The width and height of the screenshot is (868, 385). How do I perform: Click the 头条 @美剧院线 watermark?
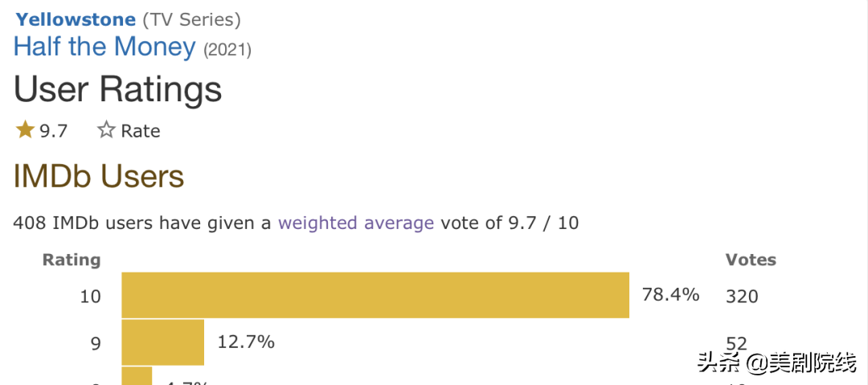coord(777,363)
